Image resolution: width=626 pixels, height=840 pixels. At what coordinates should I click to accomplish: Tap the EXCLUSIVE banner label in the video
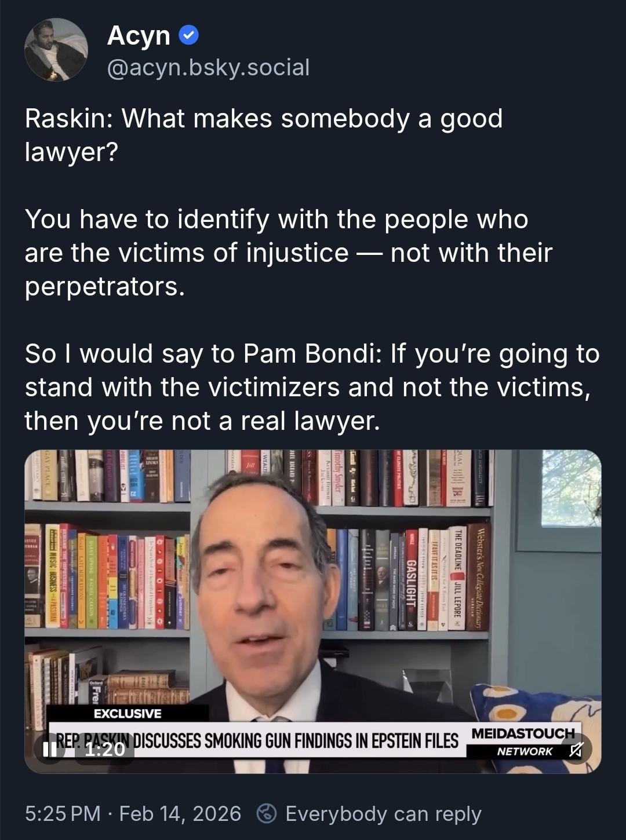click(x=128, y=713)
